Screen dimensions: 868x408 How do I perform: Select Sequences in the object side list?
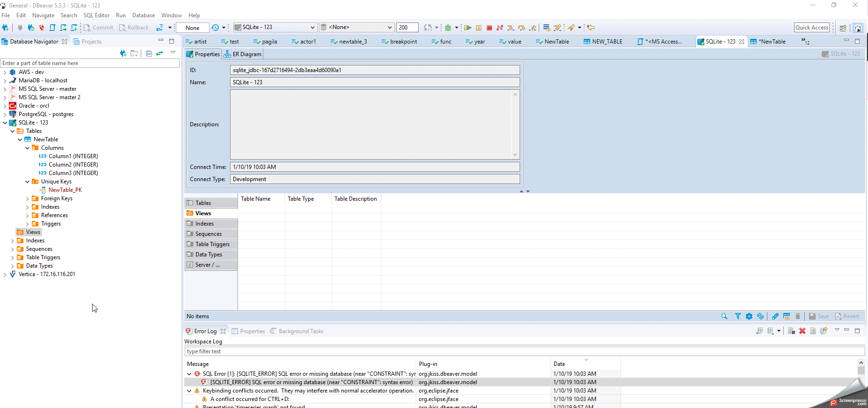(211, 234)
